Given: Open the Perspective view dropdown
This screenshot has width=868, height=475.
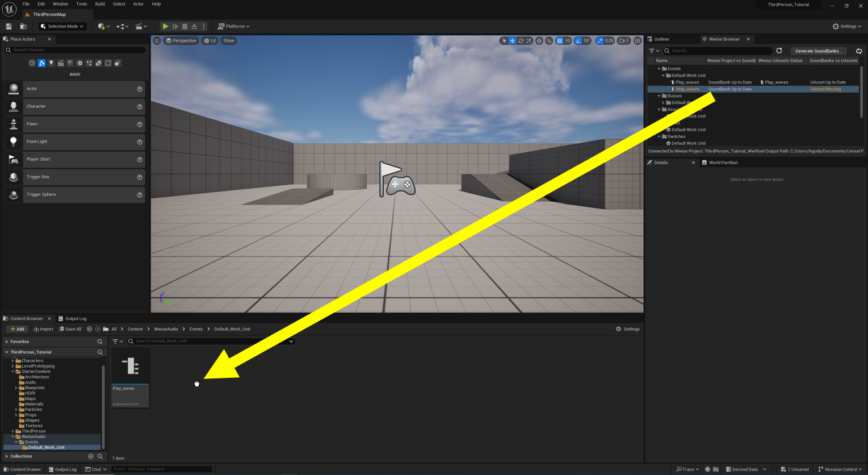Looking at the screenshot, I should tap(180, 40).
